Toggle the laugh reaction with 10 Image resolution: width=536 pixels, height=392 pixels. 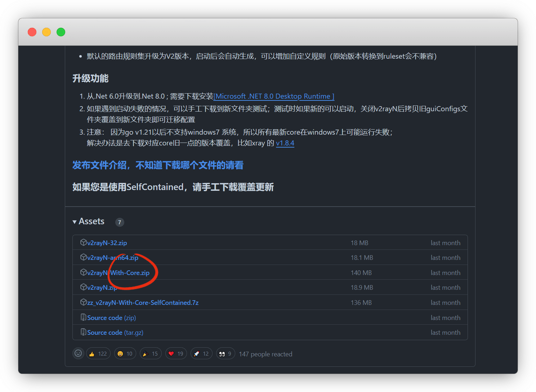click(x=125, y=353)
